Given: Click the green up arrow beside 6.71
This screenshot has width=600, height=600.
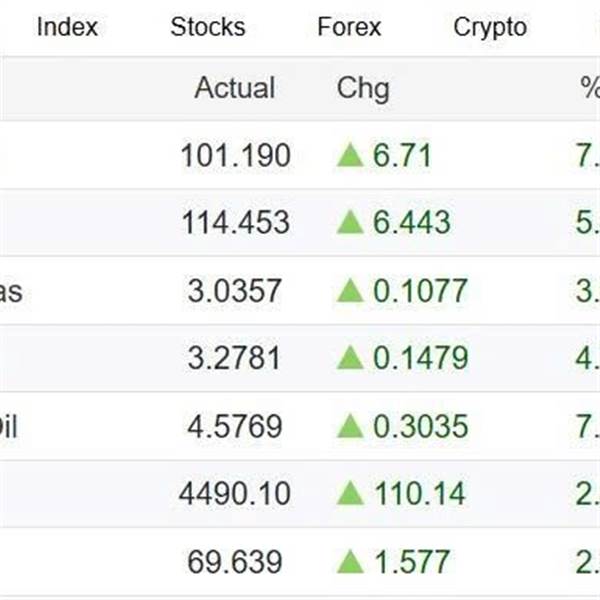Looking at the screenshot, I should pos(350,155).
